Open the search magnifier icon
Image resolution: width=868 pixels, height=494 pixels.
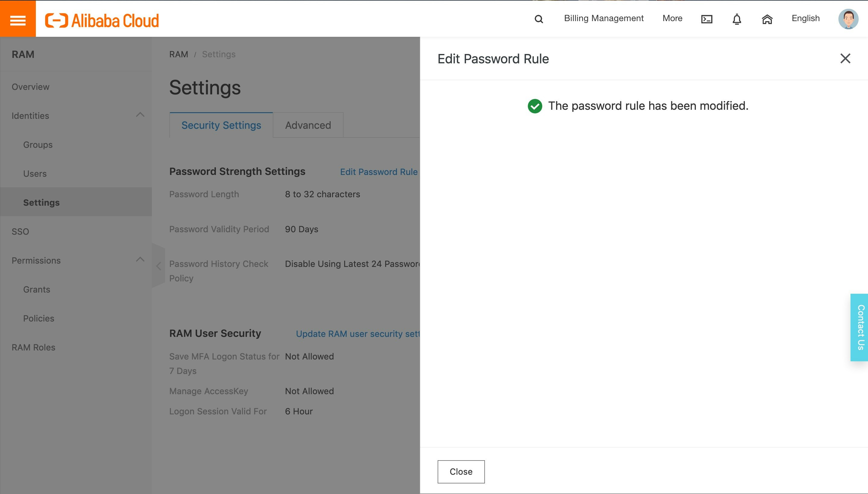coord(539,19)
